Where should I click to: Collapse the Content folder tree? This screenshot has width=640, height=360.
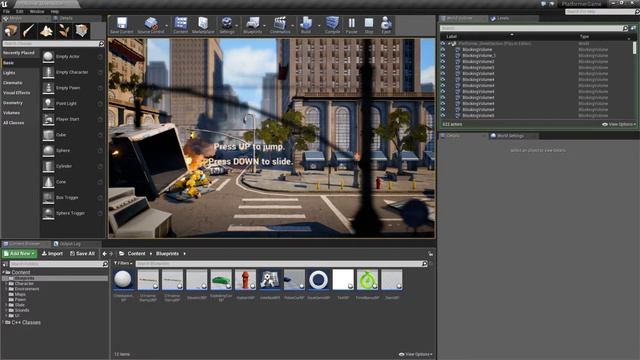coord(4,272)
